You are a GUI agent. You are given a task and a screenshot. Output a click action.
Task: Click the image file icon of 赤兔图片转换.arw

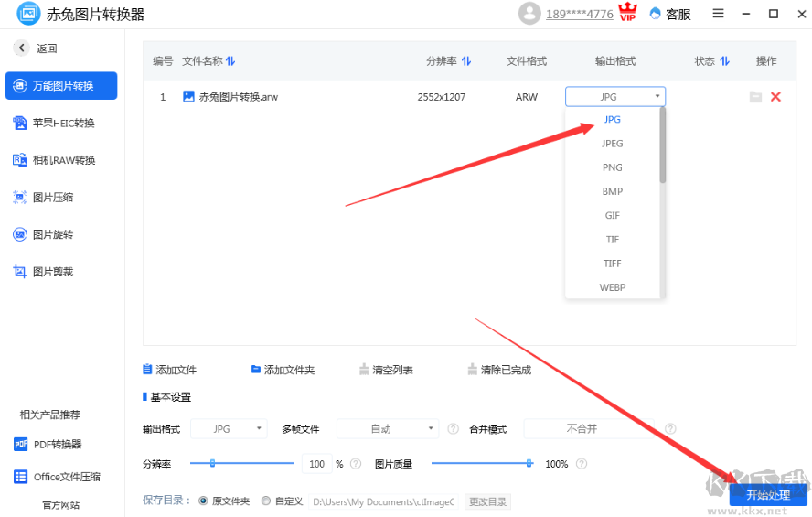point(188,96)
